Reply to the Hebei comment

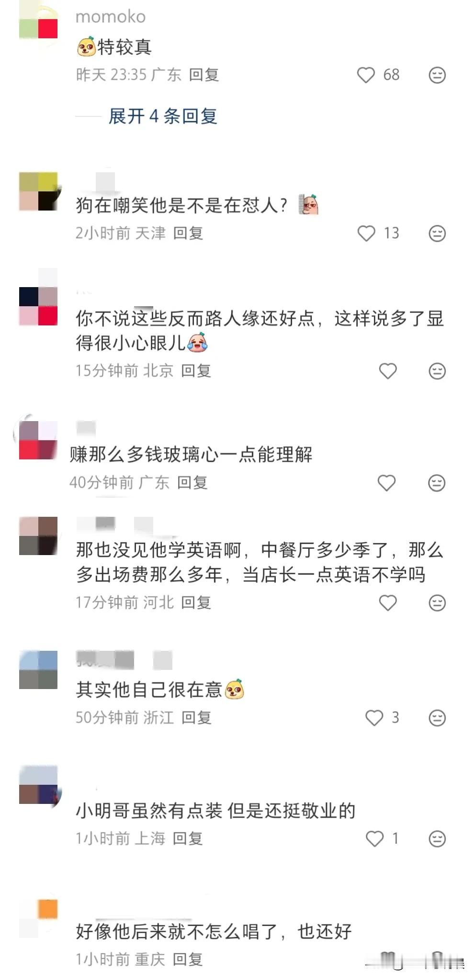(x=196, y=602)
